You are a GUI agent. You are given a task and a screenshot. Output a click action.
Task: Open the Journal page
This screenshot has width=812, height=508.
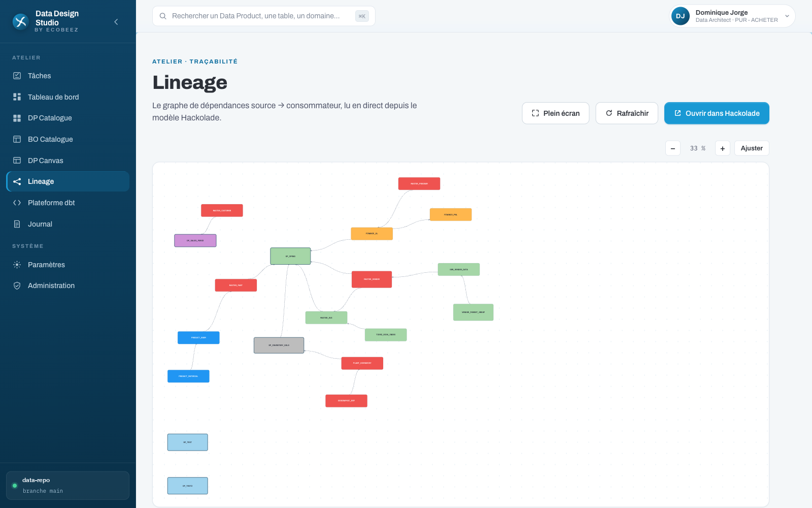67,224
